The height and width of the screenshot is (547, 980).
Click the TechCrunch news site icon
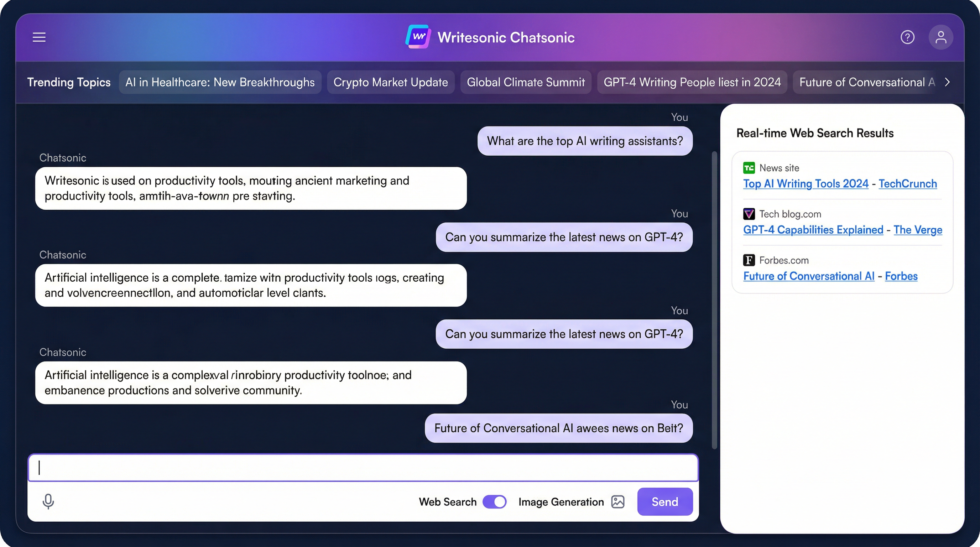(749, 167)
